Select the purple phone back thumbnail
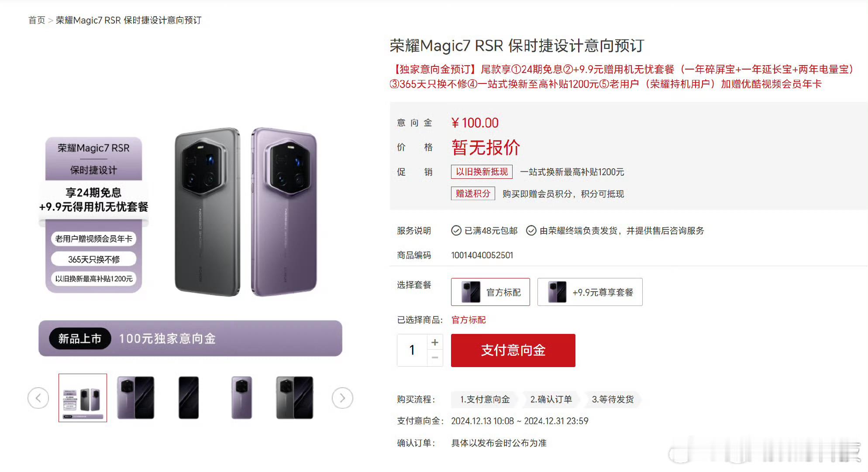Image resolution: width=868 pixels, height=472 pixels. [241, 398]
